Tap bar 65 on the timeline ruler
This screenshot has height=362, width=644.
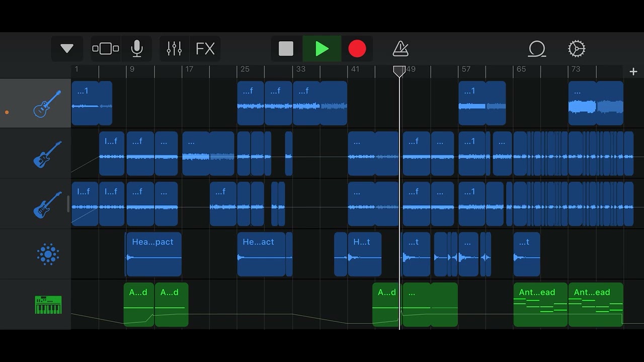pos(521,69)
